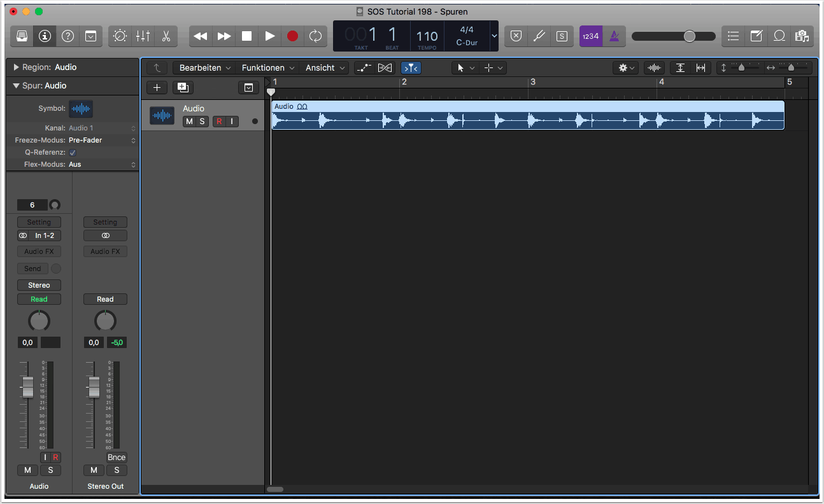Open the Scissors editors button
824x504 pixels.
[166, 36]
